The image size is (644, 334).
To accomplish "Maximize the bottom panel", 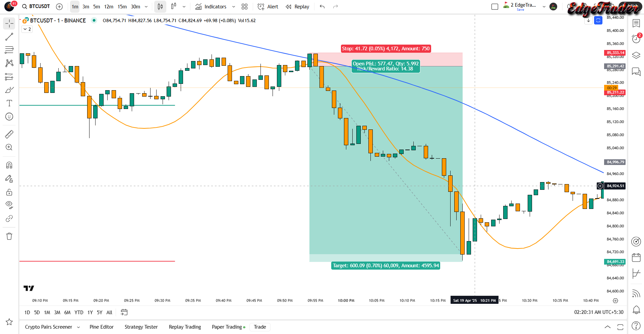I will pyautogui.click(x=620, y=327).
